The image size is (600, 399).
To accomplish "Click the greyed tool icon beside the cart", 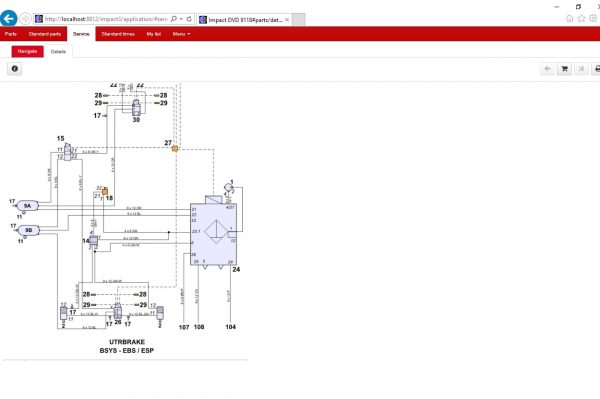I will click(x=581, y=69).
